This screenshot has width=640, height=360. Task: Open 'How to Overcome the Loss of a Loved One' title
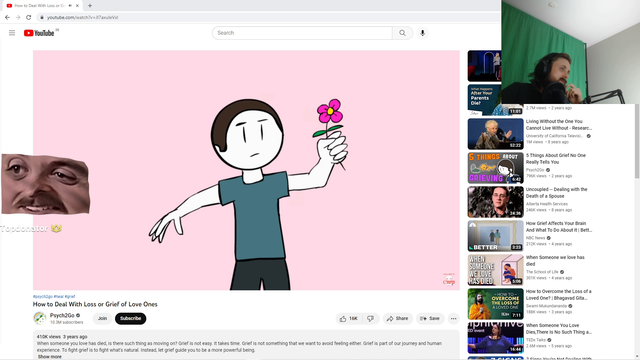[x=558, y=294]
